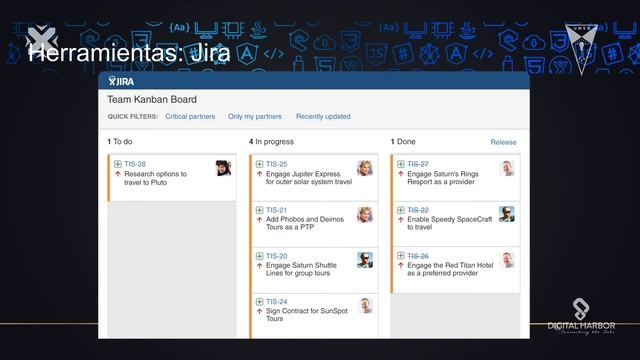The image size is (640, 360).
Task: Click the Release link in Done column
Action: click(503, 142)
